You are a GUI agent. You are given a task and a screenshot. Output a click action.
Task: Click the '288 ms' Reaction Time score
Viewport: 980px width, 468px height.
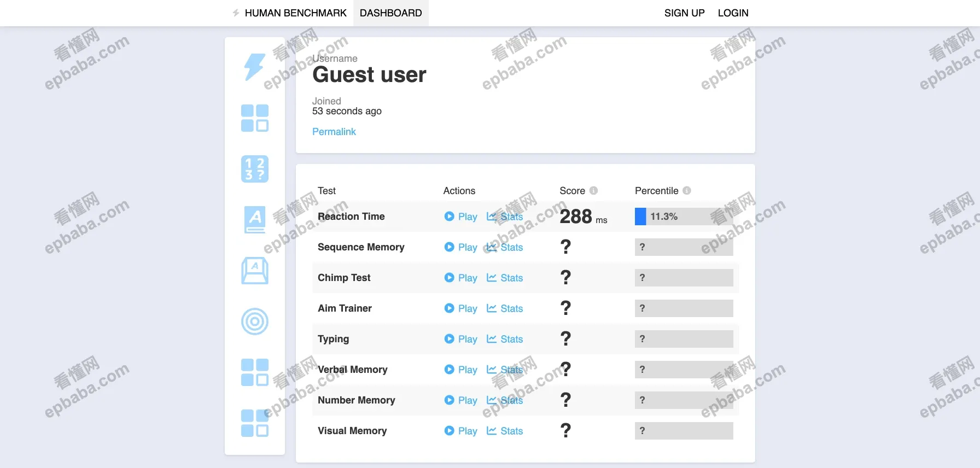pyautogui.click(x=584, y=217)
